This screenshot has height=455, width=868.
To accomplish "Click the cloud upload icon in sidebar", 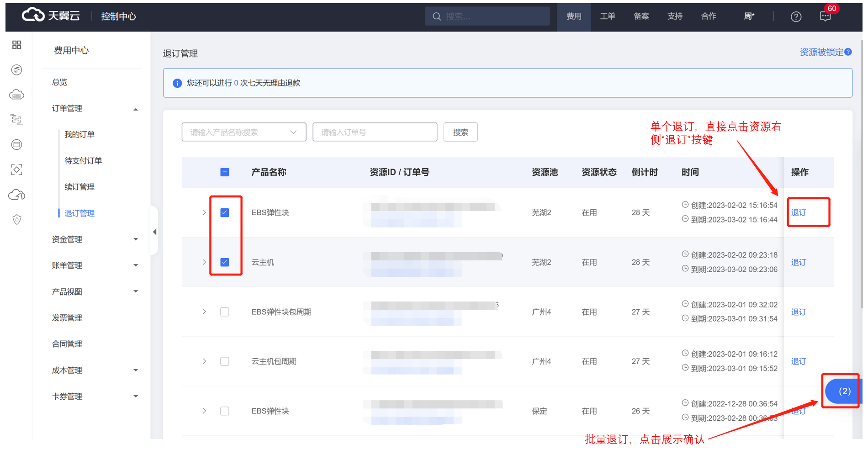I will tap(17, 195).
